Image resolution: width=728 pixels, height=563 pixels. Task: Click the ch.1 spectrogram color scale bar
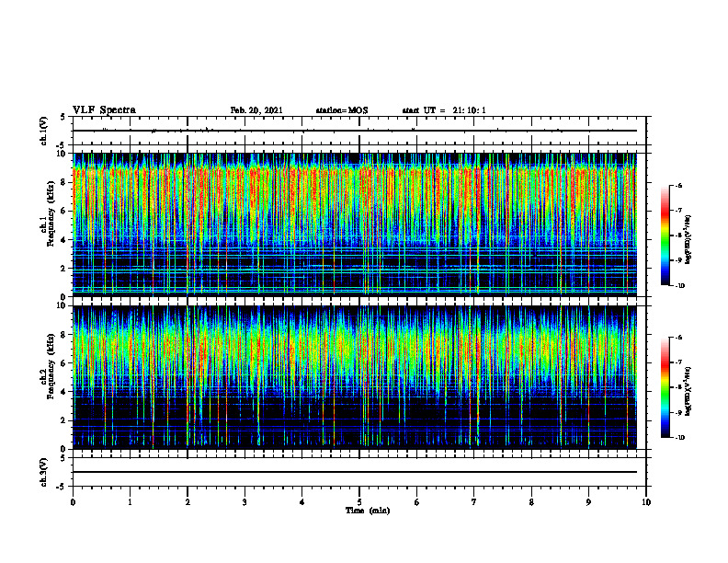pos(665,236)
